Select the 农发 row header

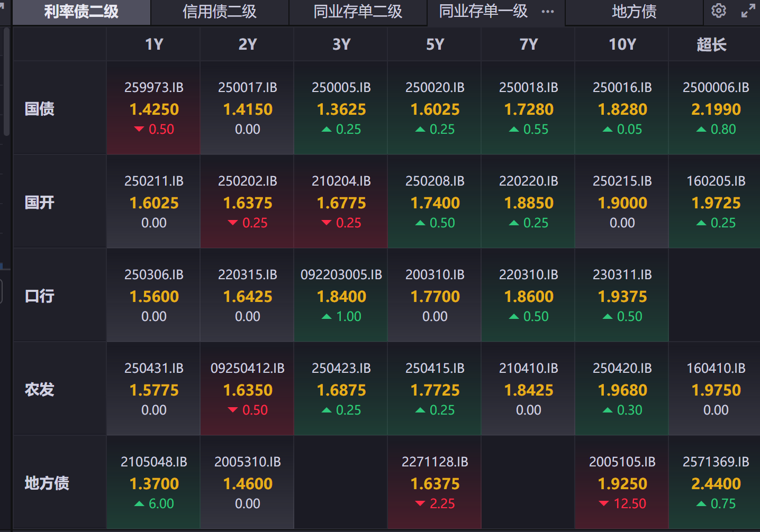click(x=40, y=390)
